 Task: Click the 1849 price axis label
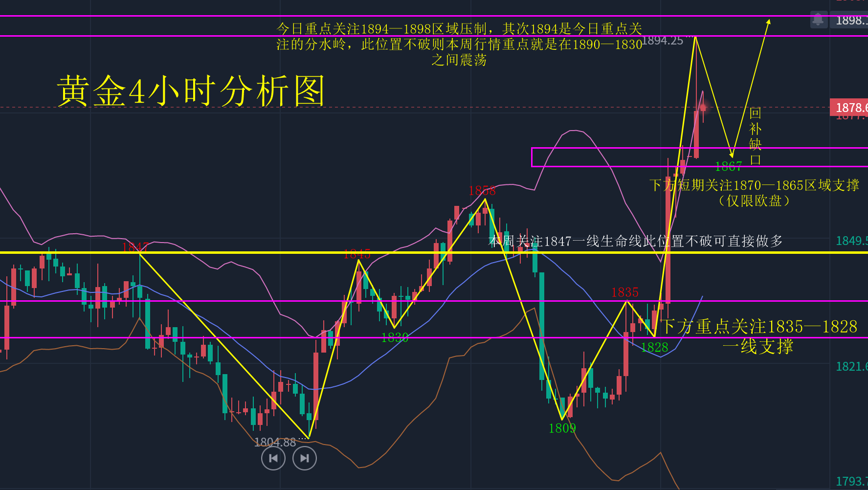click(x=851, y=241)
